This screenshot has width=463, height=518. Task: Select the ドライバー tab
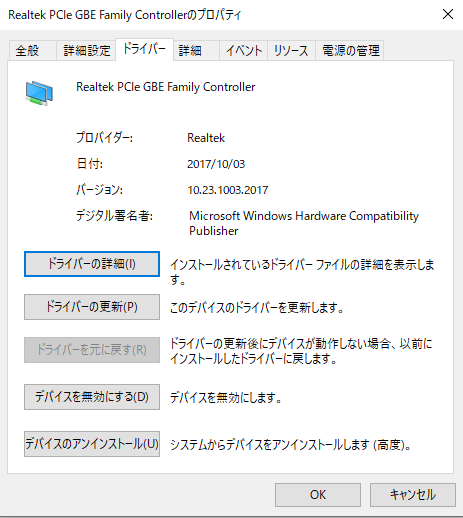(x=144, y=49)
